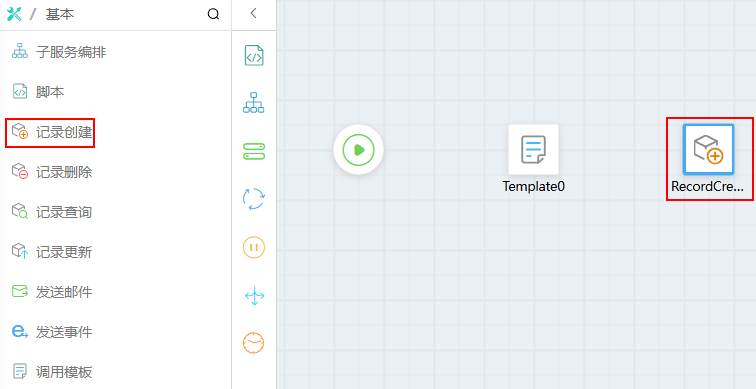This screenshot has height=389, width=756.
Task: Select the RecordCre... node on canvas
Action: pos(708,149)
